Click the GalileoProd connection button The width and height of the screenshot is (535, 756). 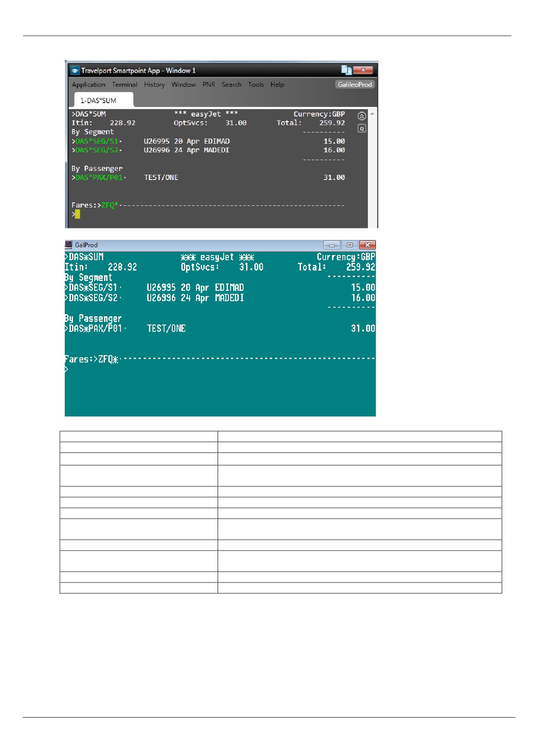pos(355,85)
